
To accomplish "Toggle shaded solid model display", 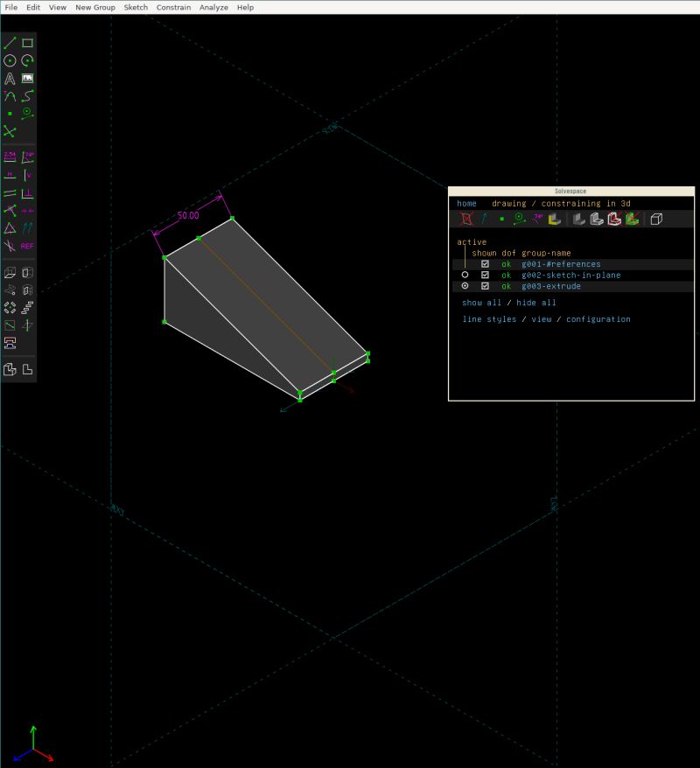I will pyautogui.click(x=579, y=219).
